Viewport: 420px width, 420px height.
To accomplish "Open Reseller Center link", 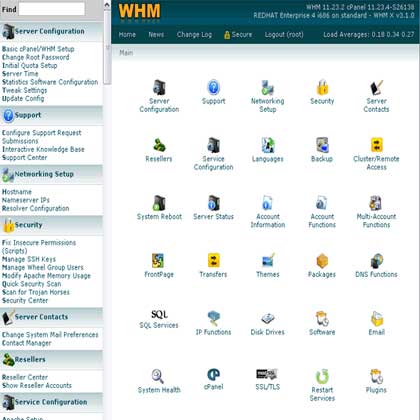I will (25, 377).
